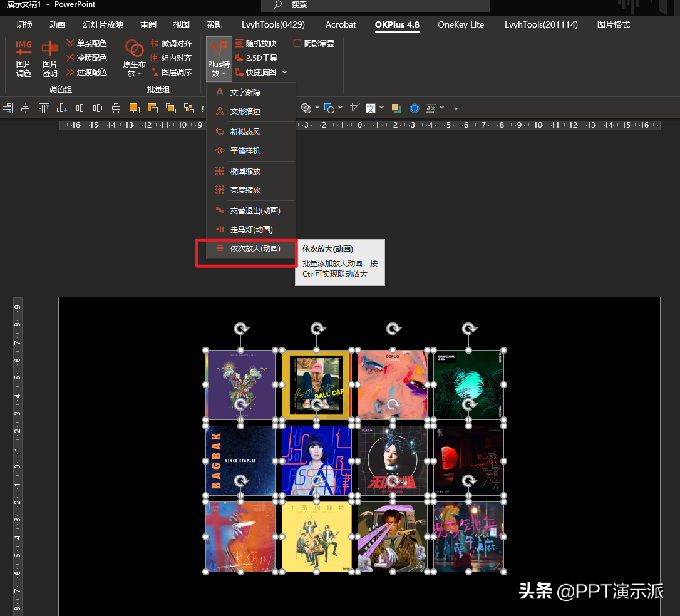
Task: Click 组内对齐 in-group alignment
Action: pyautogui.click(x=171, y=58)
